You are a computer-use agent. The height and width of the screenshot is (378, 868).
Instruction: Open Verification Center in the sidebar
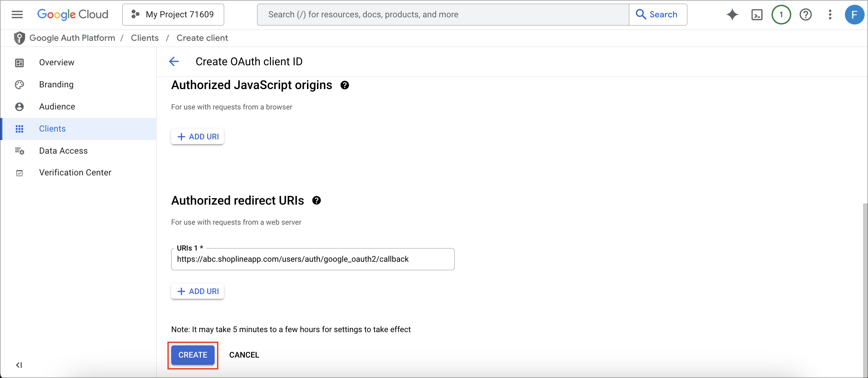[79, 173]
